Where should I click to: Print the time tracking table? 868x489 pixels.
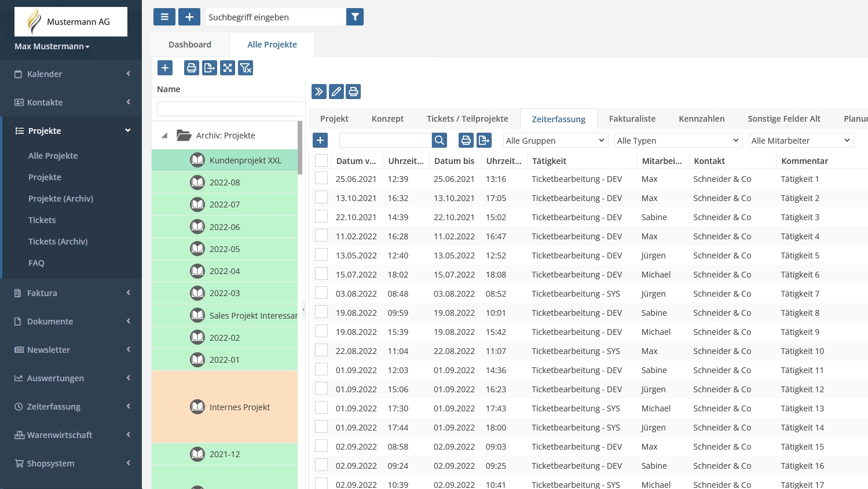pyautogui.click(x=466, y=140)
